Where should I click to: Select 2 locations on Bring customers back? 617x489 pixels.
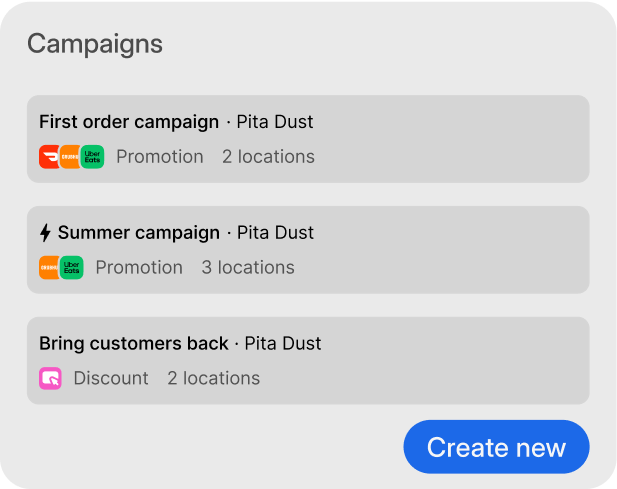pos(213,379)
